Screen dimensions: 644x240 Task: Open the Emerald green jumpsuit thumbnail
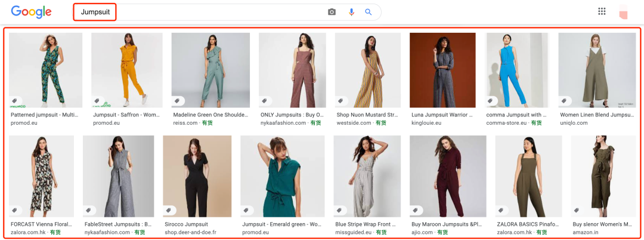tap(282, 176)
